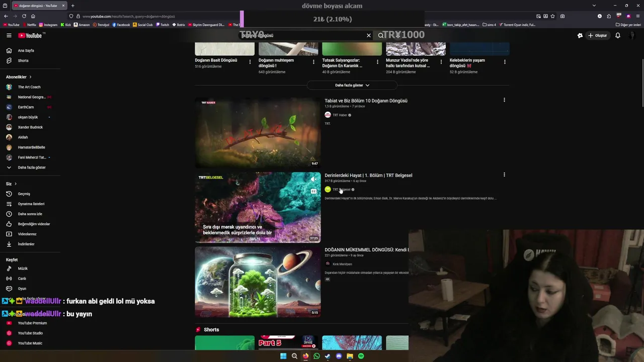Go to browser home page
The height and width of the screenshot is (362, 644).
pos(33,16)
